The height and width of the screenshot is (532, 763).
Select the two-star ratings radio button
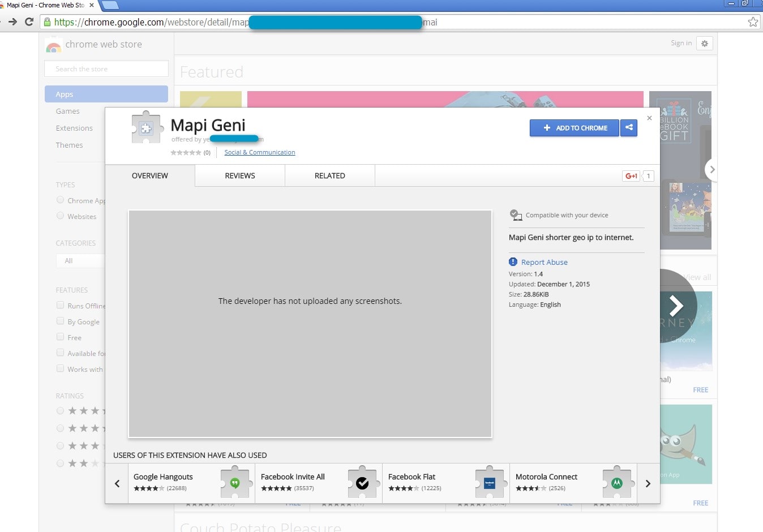tap(60, 464)
